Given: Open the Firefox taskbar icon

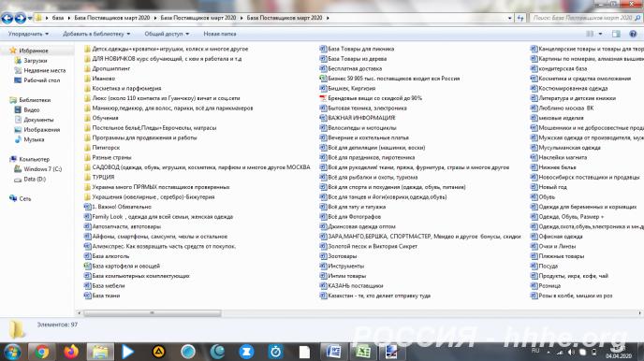Looking at the screenshot, I should click(71, 352).
